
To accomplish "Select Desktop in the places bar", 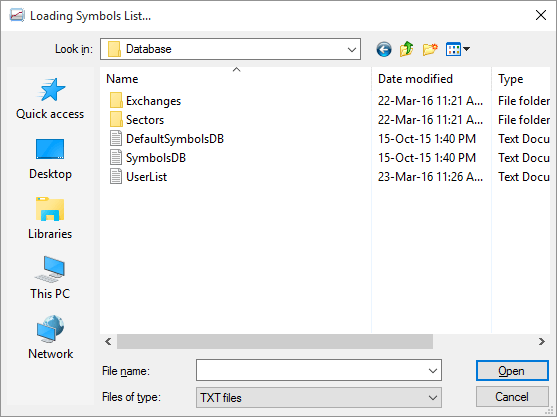I will tap(50, 159).
